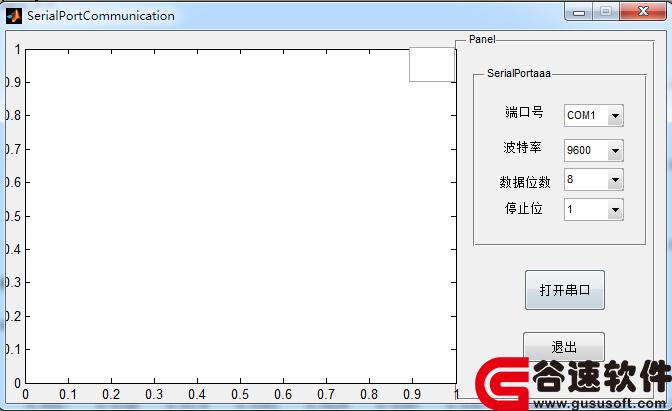Close the SerialPortCommunication window
Screen dimensions: 672x411
(643, 12)
